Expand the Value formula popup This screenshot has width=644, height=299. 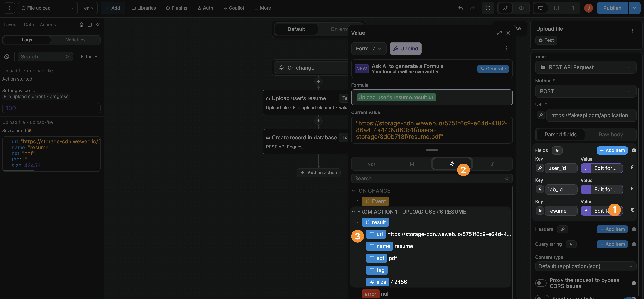tap(499, 33)
